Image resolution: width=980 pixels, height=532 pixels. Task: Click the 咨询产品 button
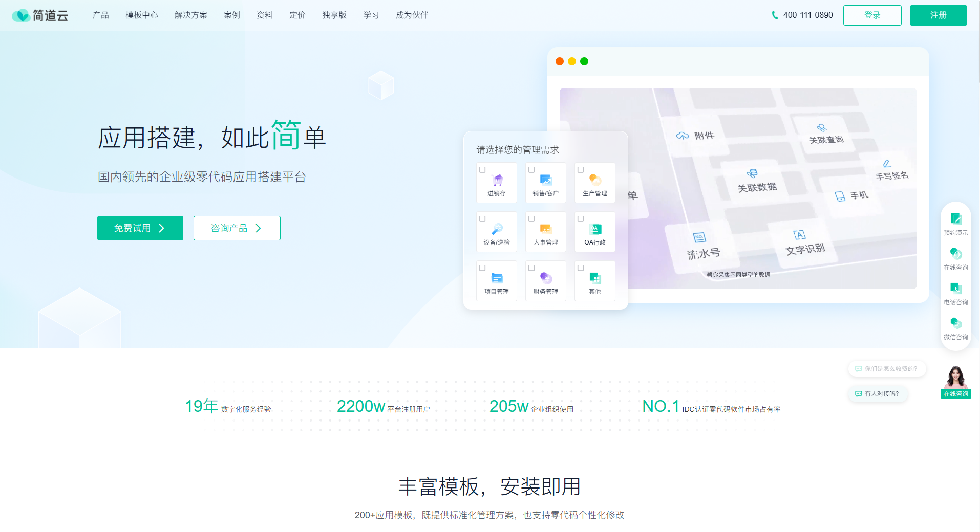(237, 228)
